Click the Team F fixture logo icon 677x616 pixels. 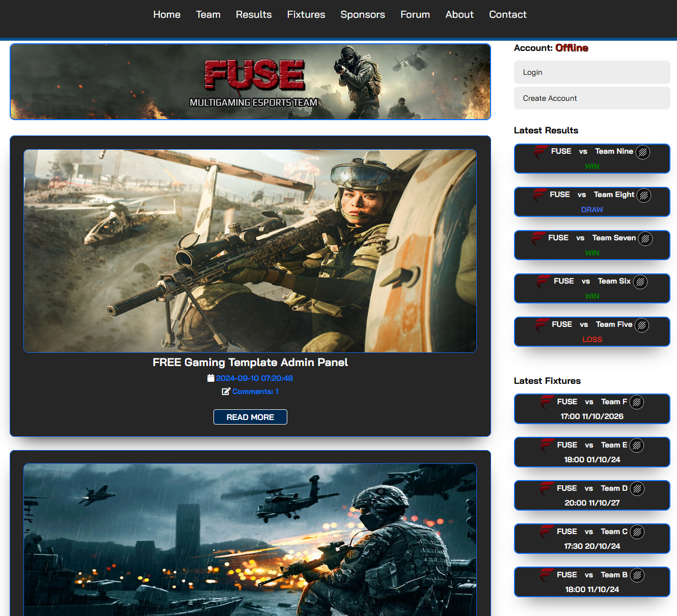pos(637,403)
